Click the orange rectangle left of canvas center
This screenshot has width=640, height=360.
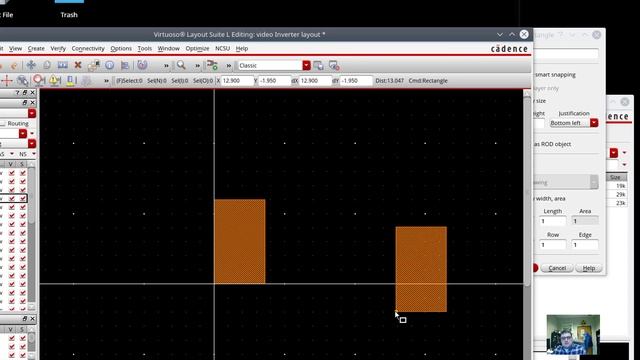240,241
